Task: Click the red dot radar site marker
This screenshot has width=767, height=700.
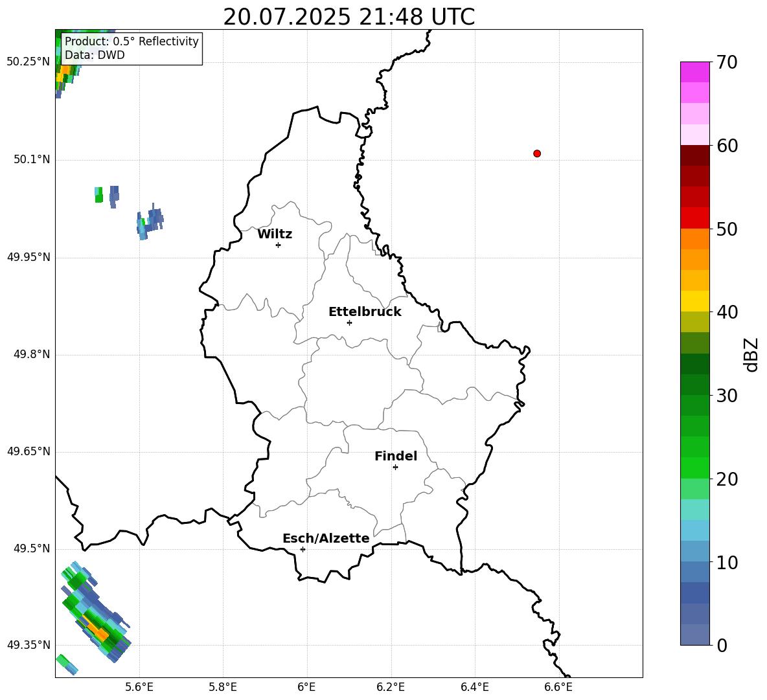Action: (x=536, y=153)
